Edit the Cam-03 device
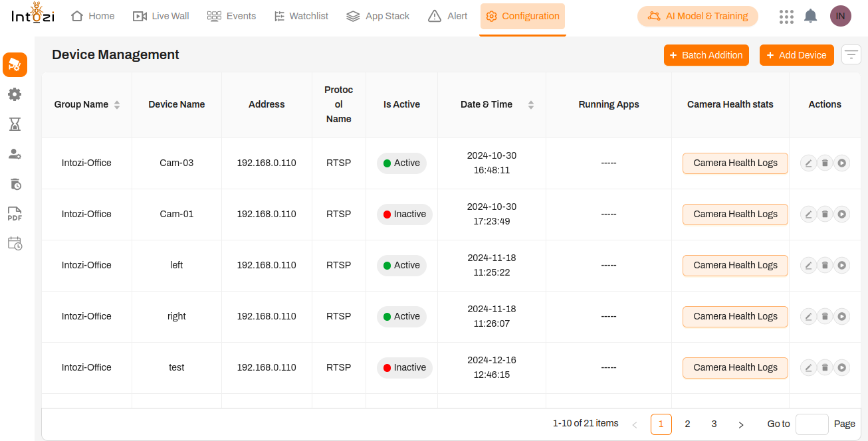 [x=808, y=163]
